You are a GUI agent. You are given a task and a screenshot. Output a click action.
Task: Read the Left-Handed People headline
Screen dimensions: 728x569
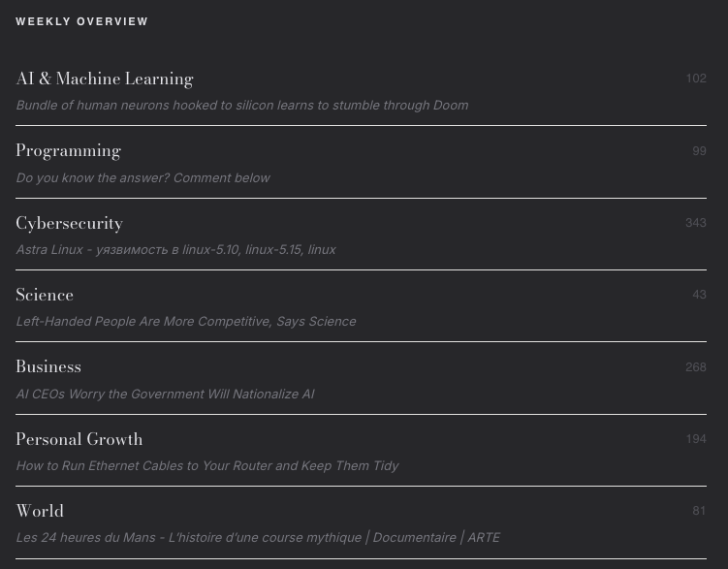click(185, 321)
